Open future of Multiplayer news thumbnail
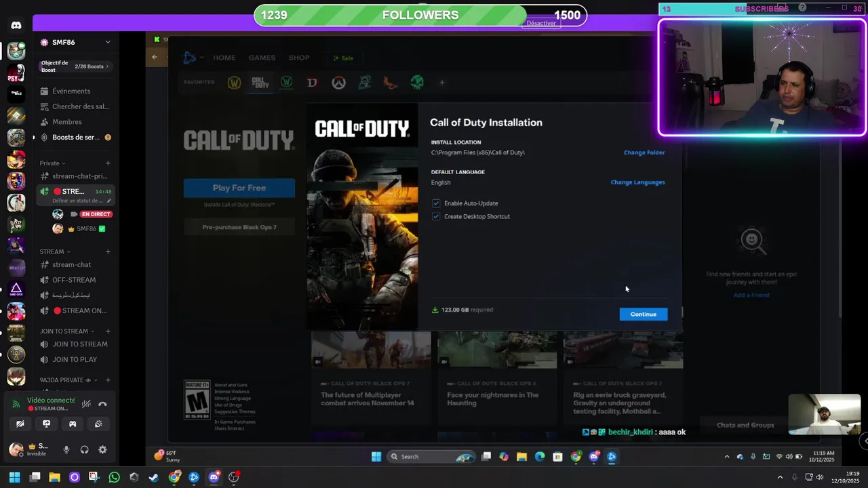The image size is (868, 488). click(371, 350)
